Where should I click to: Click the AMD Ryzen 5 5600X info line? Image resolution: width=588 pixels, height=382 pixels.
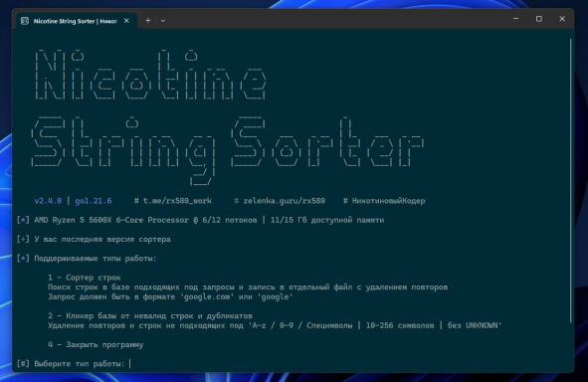click(x=209, y=220)
